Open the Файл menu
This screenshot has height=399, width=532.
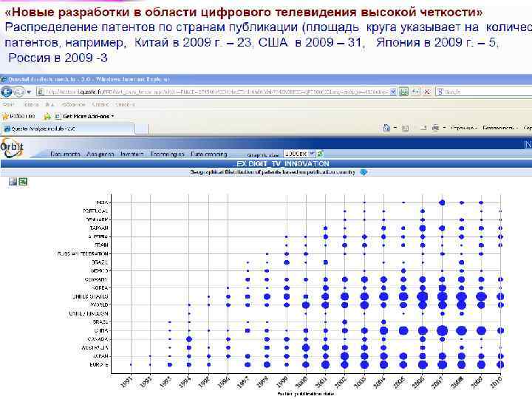(8, 104)
